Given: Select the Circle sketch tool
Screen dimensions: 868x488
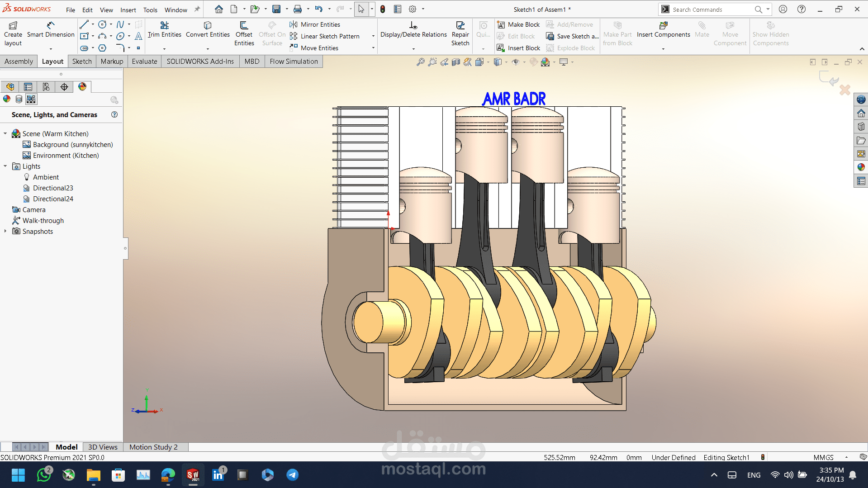Looking at the screenshot, I should point(102,24).
